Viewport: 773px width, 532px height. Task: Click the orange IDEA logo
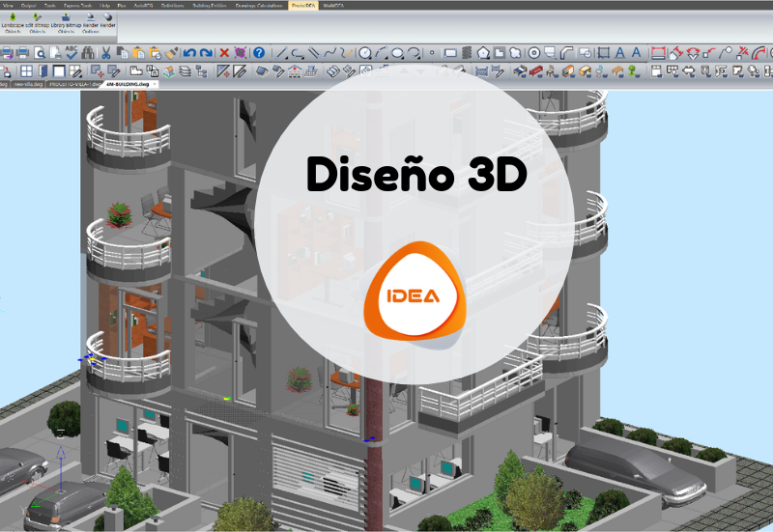pos(415,293)
